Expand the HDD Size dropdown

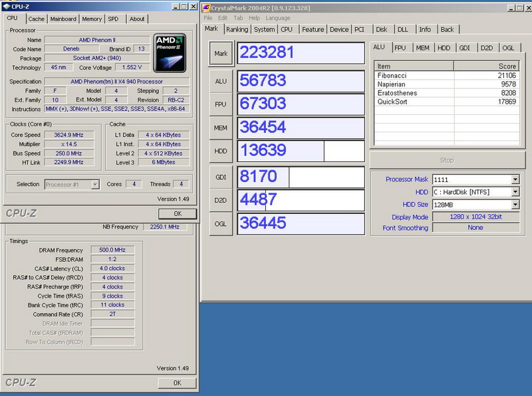point(515,205)
